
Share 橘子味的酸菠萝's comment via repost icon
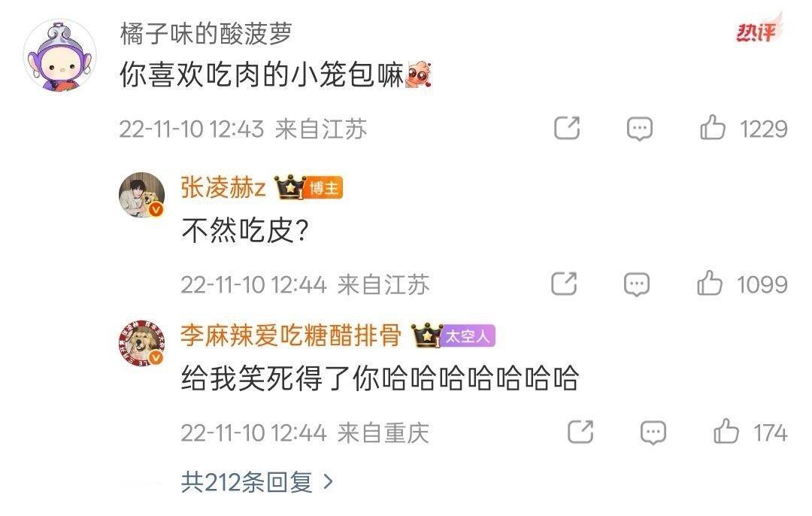pyautogui.click(x=567, y=128)
